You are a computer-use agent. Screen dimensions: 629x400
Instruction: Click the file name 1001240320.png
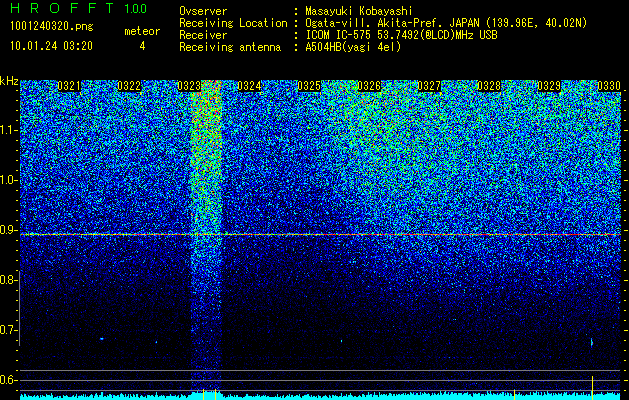52,27
